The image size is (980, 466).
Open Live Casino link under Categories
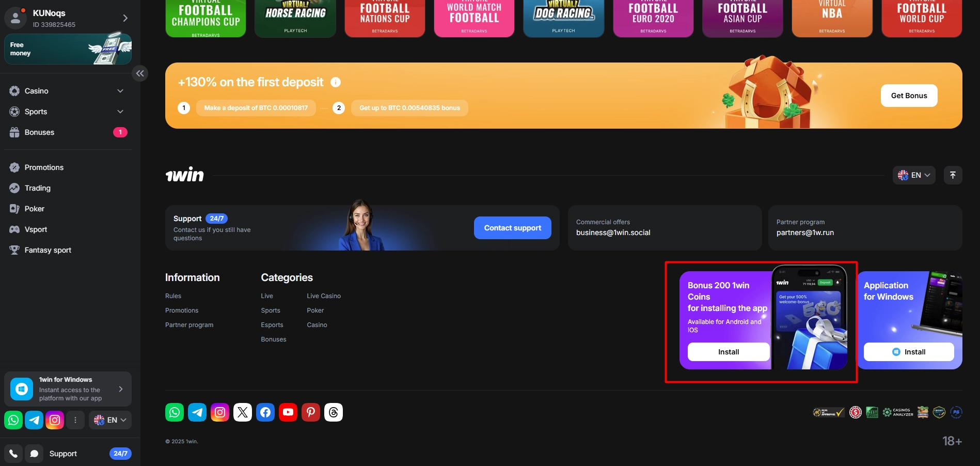coord(324,296)
